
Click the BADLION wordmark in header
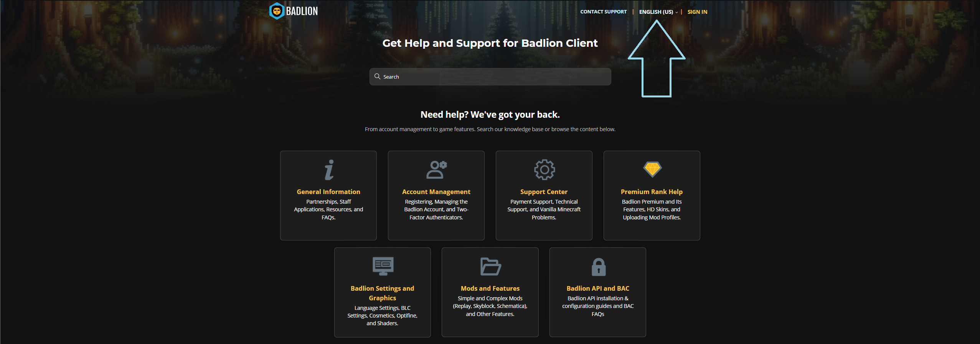(x=302, y=11)
